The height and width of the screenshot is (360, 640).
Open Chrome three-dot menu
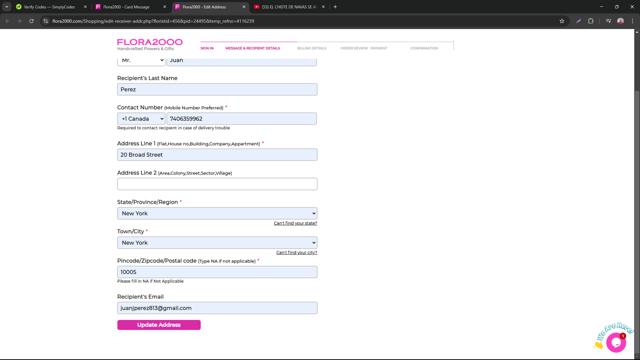tap(633, 21)
